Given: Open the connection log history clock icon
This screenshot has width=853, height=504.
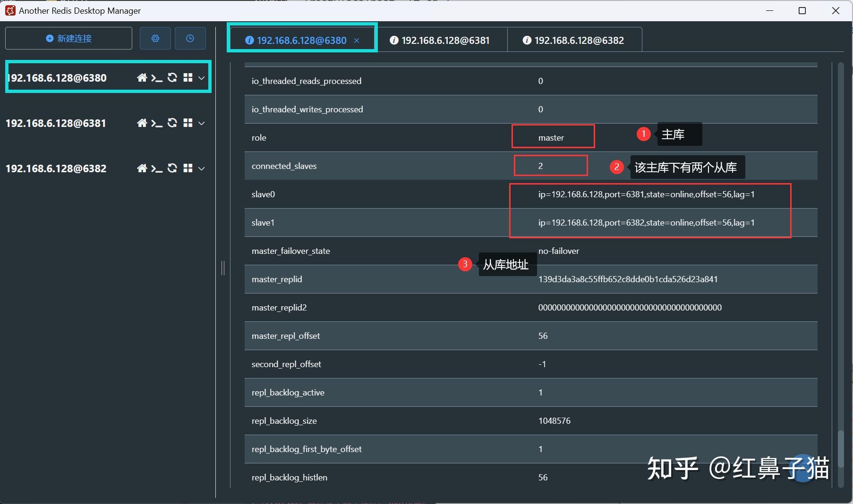Looking at the screenshot, I should pos(190,38).
